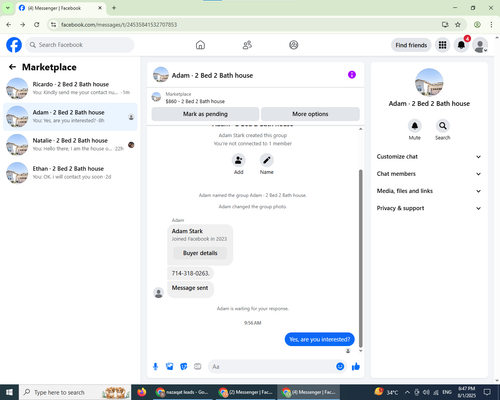The height and width of the screenshot is (400, 500).
Task: Open the $860 Marketplace listing link
Action: point(195,101)
